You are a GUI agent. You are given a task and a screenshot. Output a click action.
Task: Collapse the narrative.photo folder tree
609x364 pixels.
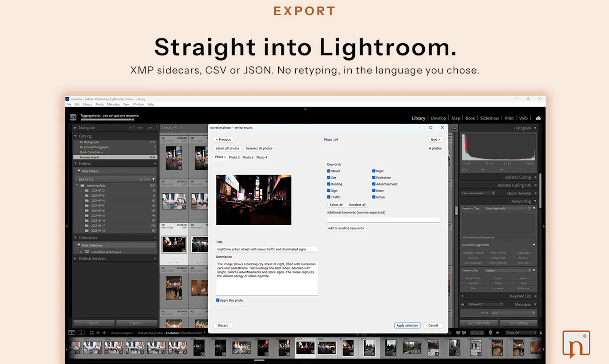[x=77, y=185]
